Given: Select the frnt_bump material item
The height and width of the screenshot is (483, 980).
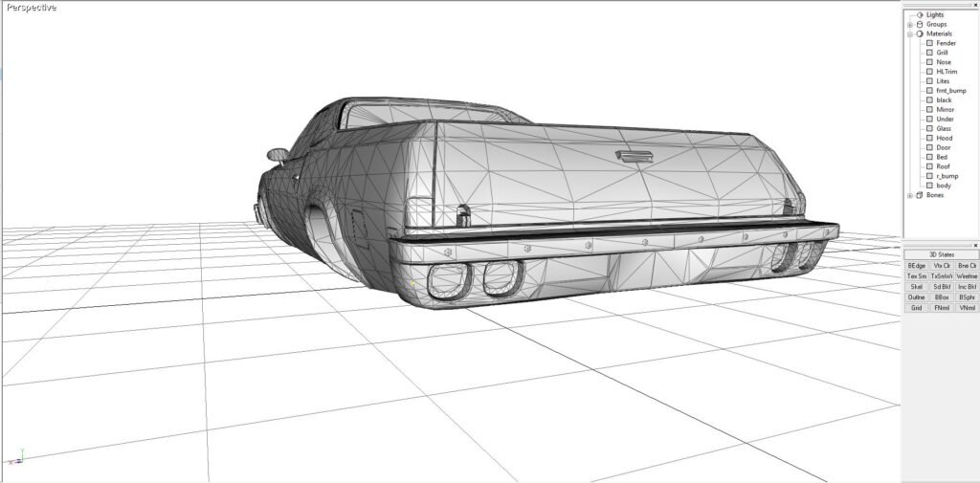Looking at the screenshot, I should coord(950,90).
